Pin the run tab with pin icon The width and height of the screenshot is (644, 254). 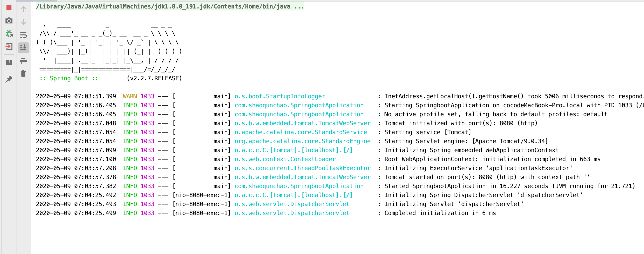tap(9, 79)
